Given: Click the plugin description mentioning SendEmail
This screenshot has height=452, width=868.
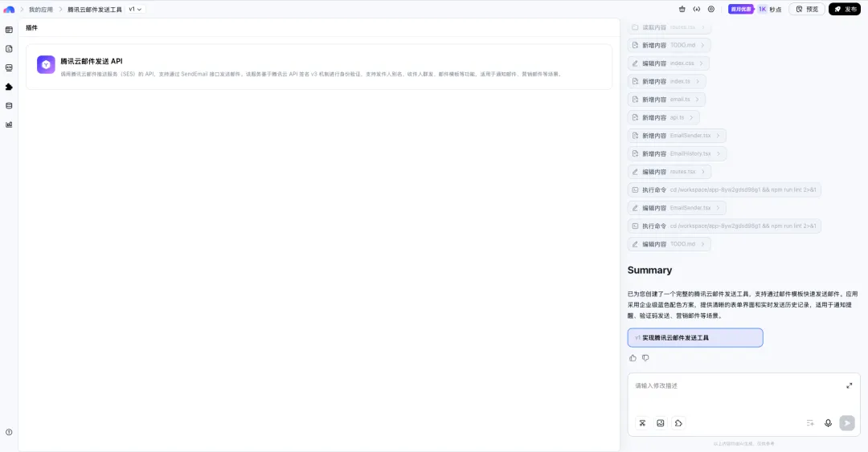Looking at the screenshot, I should (312, 74).
